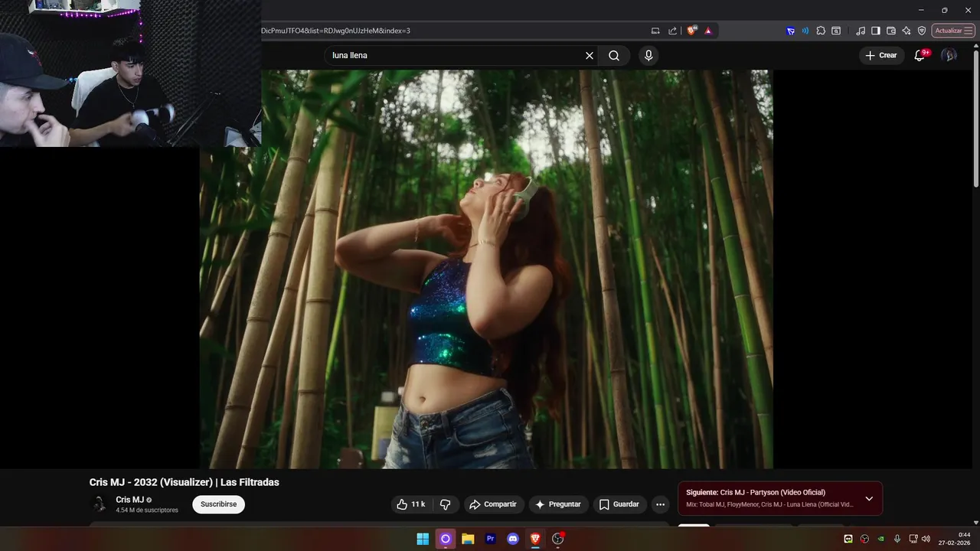Click the tab search icon in toolbar
980x551 pixels.
tap(836, 31)
